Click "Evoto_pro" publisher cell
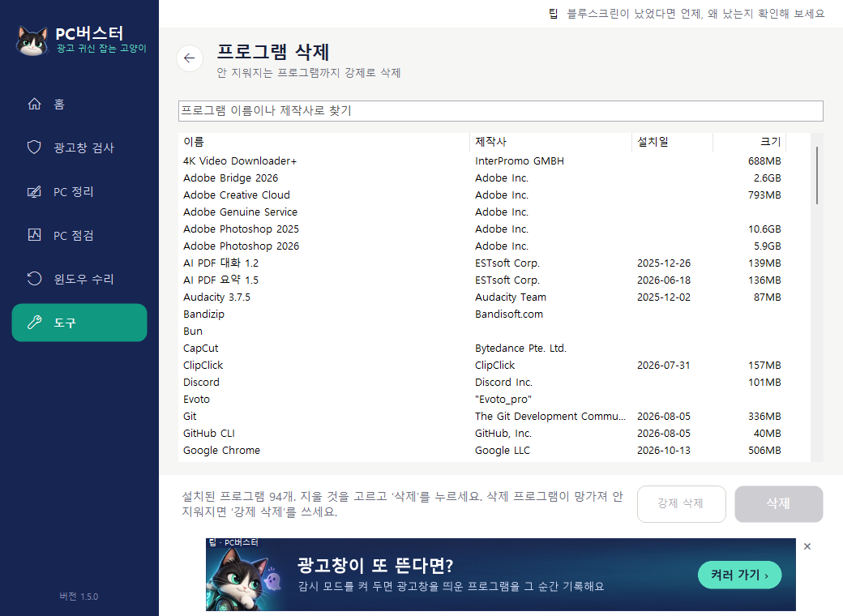This screenshot has width=843, height=616. (x=503, y=400)
